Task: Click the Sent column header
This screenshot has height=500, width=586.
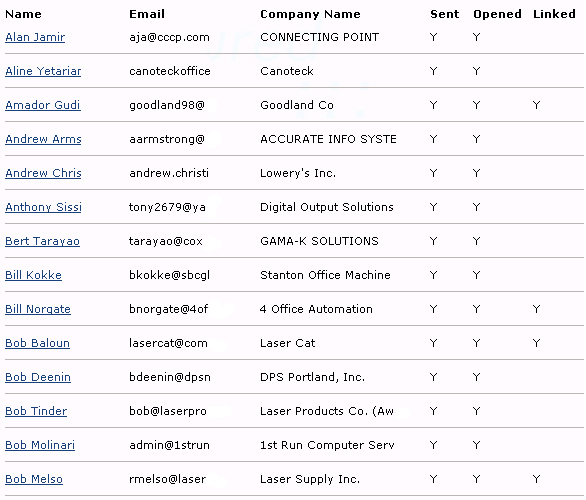Action: point(444,14)
